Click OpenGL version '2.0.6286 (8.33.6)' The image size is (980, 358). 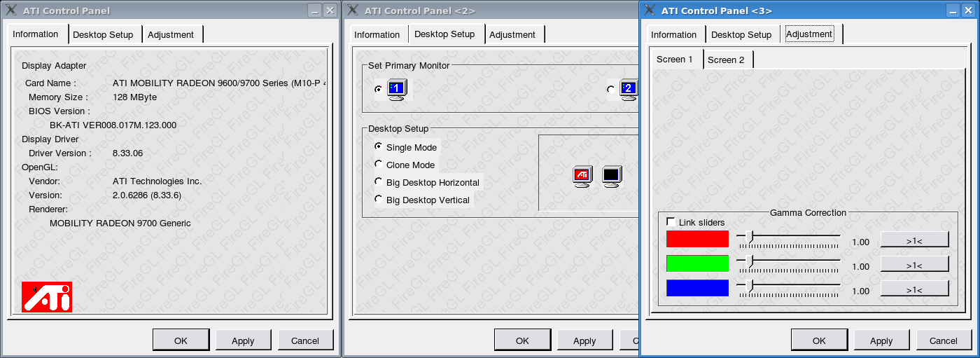pyautogui.click(x=146, y=195)
